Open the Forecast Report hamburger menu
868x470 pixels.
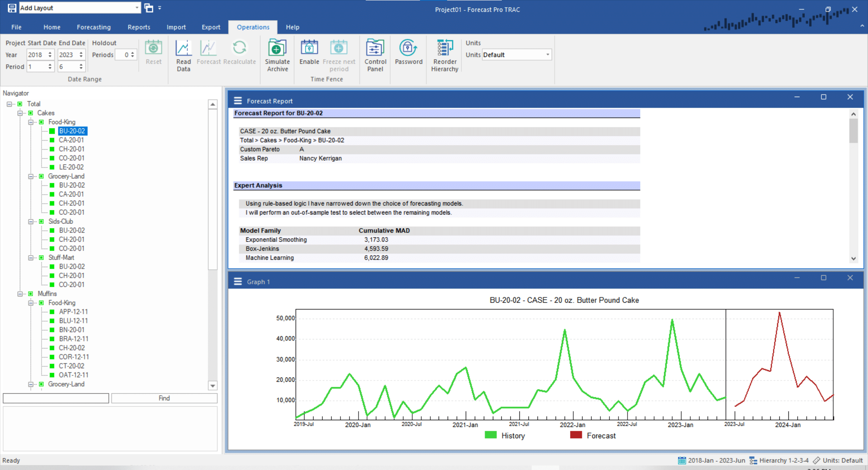pos(238,101)
